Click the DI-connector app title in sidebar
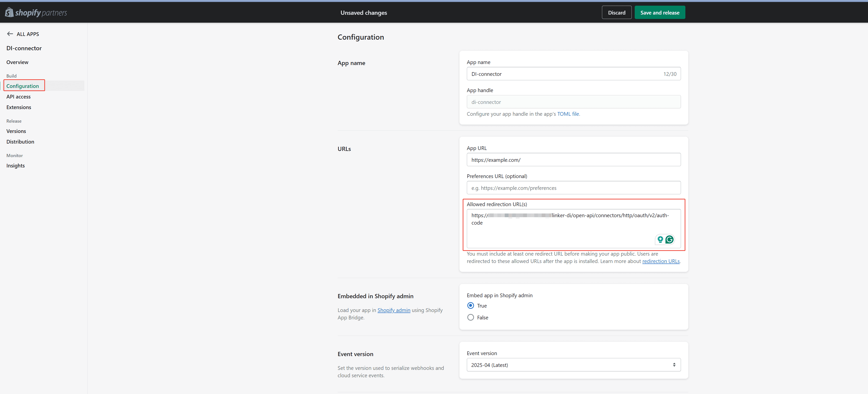868x394 pixels. point(24,48)
